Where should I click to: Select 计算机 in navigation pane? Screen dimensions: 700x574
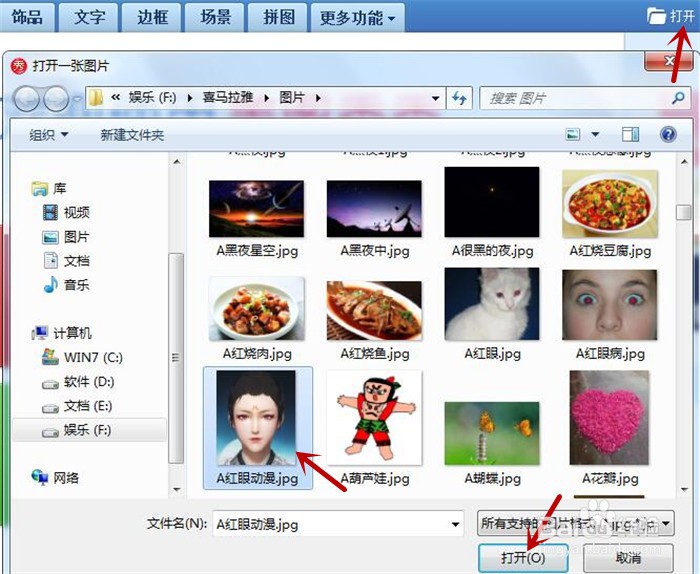tap(62, 333)
